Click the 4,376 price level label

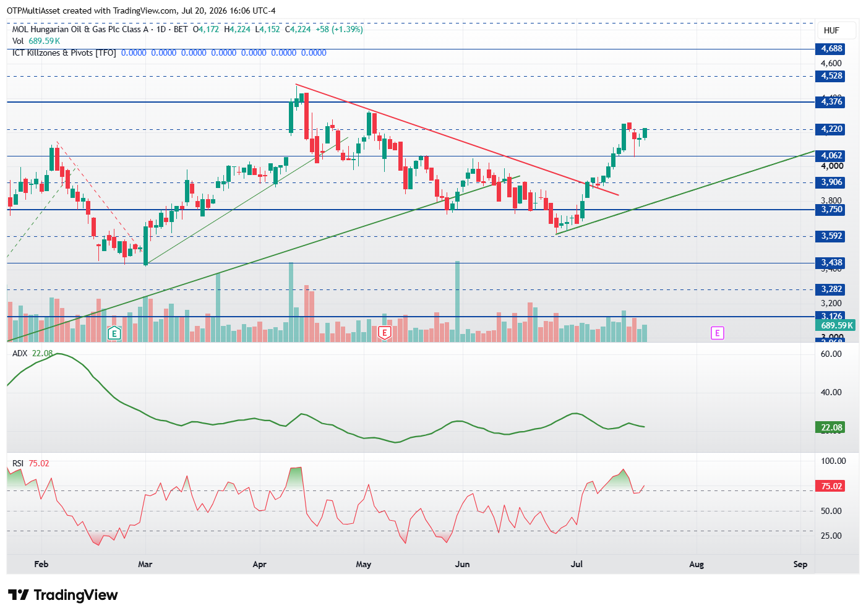(831, 102)
